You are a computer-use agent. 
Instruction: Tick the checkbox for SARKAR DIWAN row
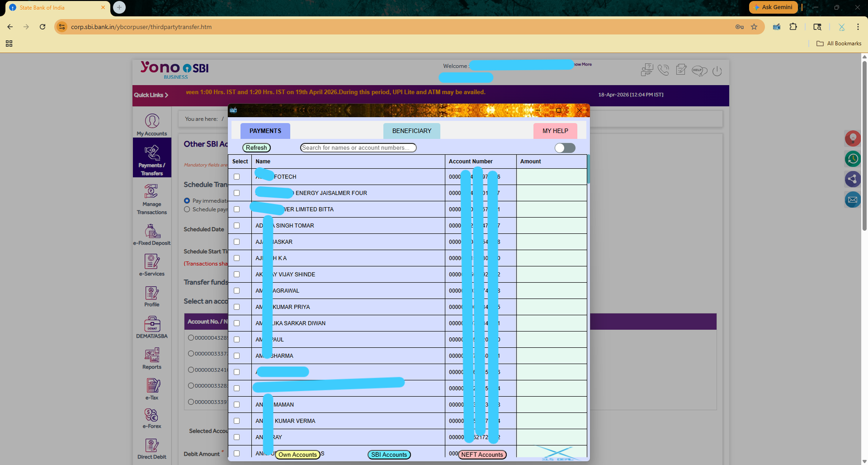(x=237, y=323)
